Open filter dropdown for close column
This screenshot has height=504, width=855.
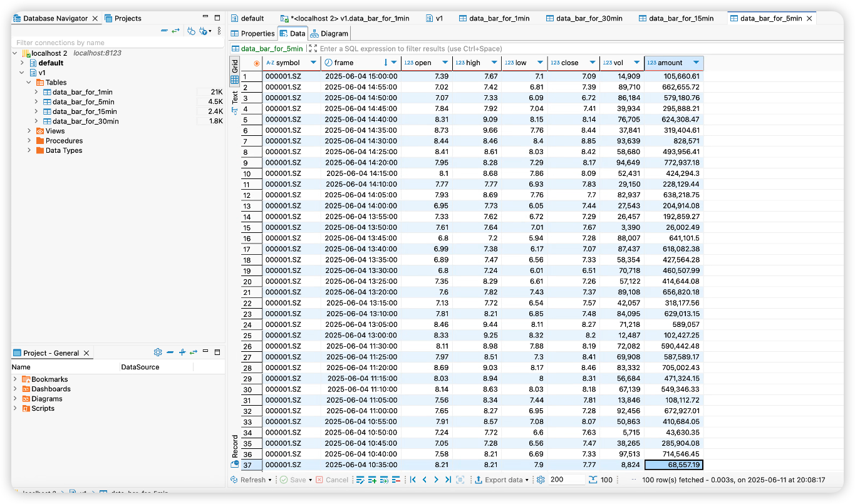pyautogui.click(x=592, y=63)
